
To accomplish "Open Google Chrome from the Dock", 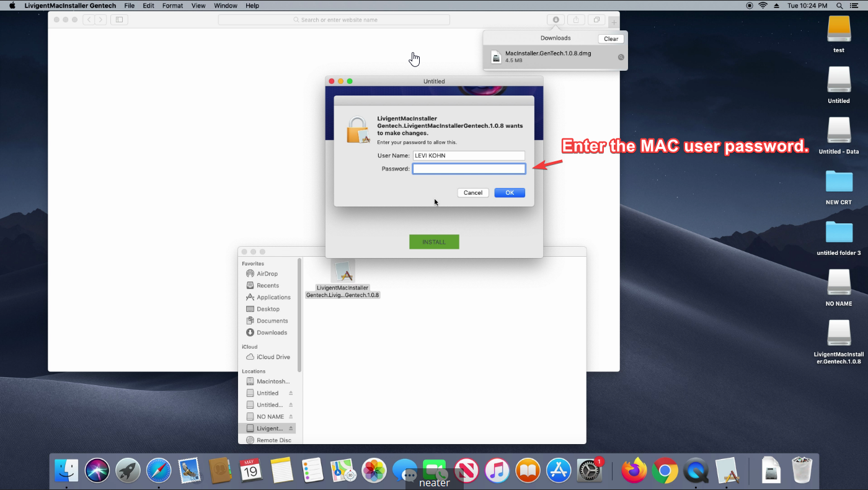I will pyautogui.click(x=665, y=471).
